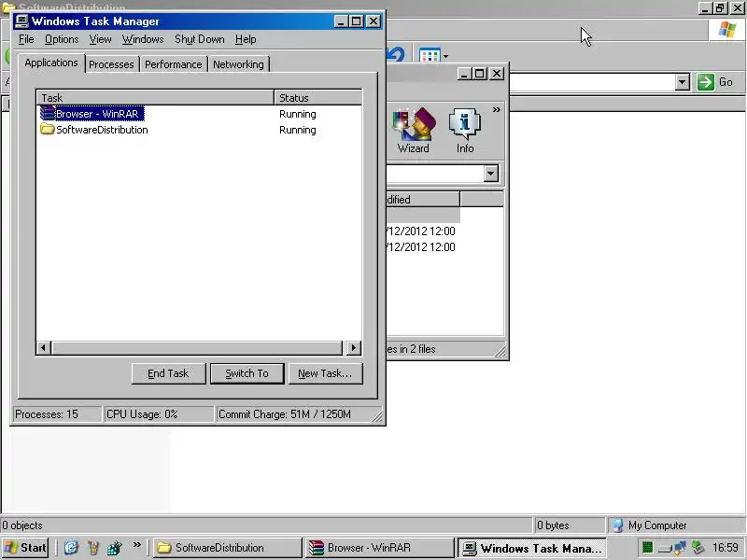Select the second 12/2012 12:00 file row

point(421,246)
